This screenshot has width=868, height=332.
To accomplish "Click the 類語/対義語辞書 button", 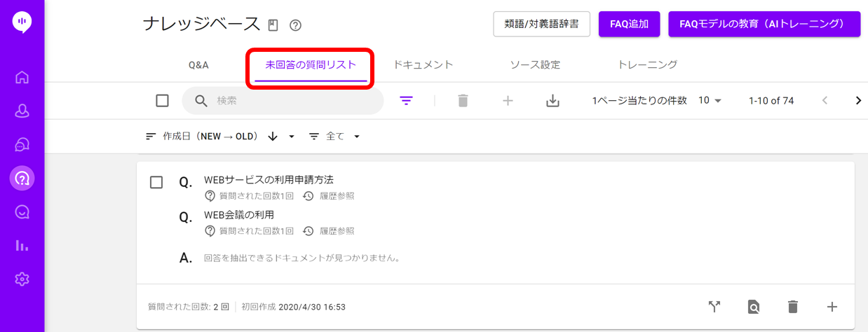I will click(x=542, y=24).
